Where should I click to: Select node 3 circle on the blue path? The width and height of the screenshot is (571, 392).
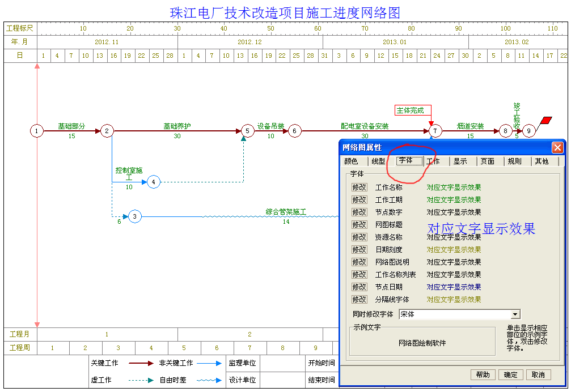[x=134, y=216]
